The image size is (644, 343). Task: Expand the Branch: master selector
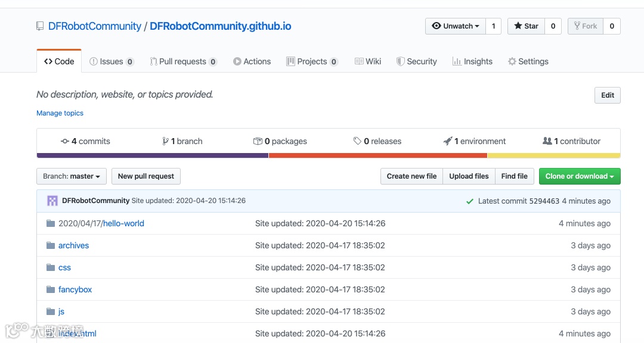click(x=72, y=176)
